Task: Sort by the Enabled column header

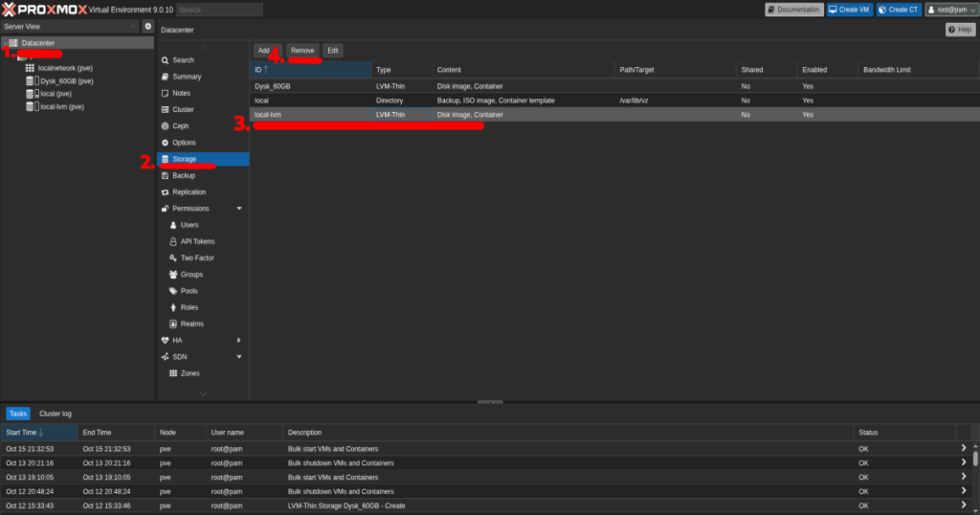Action: tap(828, 70)
